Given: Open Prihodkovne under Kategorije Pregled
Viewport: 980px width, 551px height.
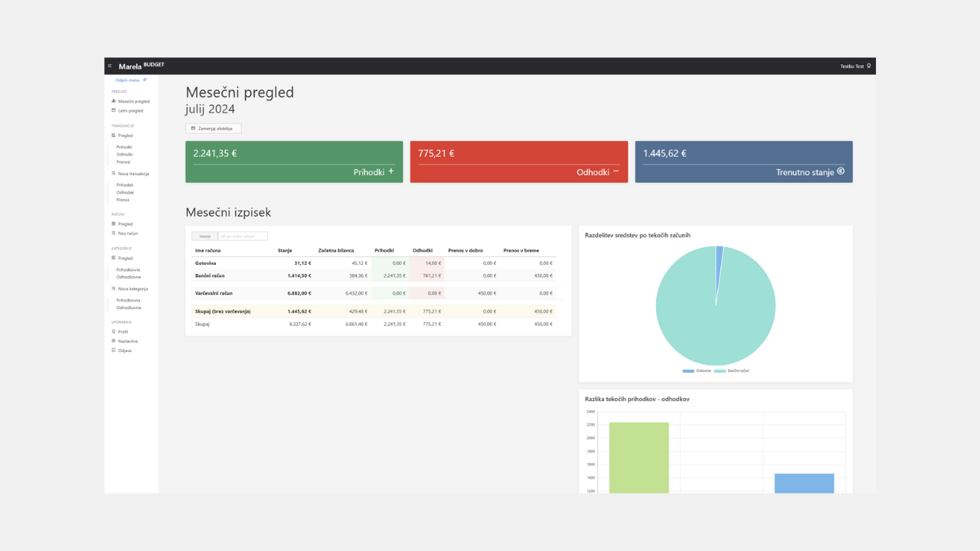Looking at the screenshot, I should [x=129, y=269].
